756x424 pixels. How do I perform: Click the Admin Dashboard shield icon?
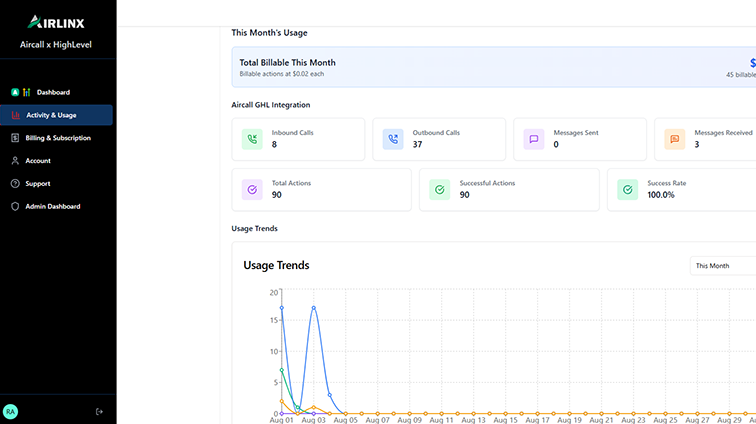[15, 206]
